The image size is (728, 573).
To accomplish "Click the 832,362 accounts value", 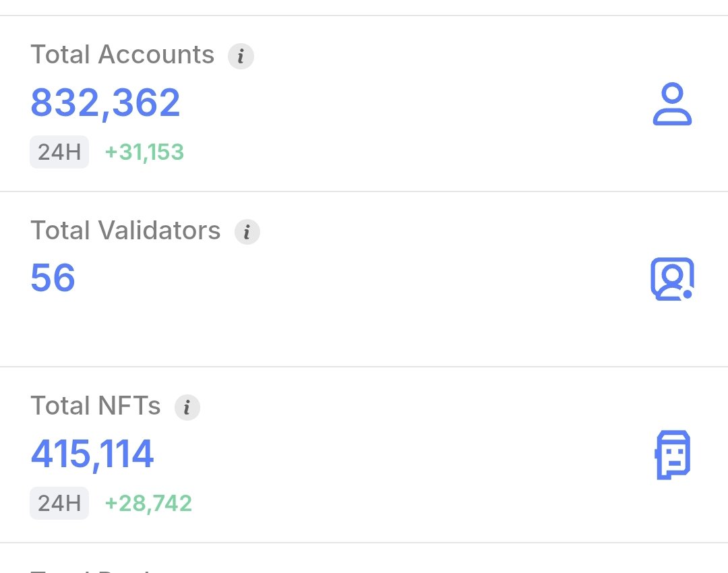I will coord(105,103).
